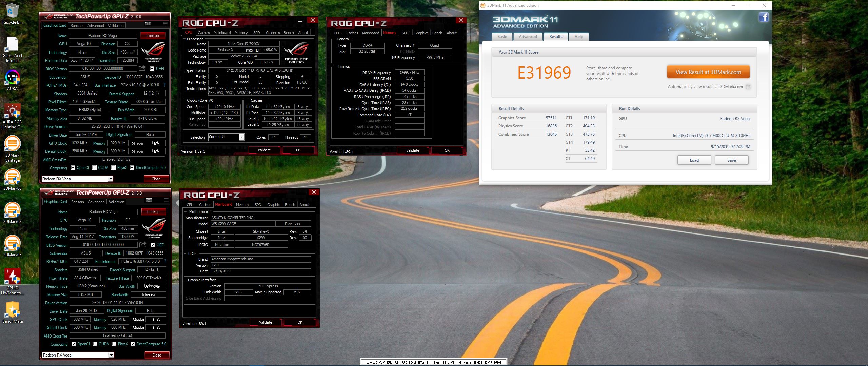Click Intel Core i9 7940X name field
This screenshot has width=868, height=366.
[243, 44]
